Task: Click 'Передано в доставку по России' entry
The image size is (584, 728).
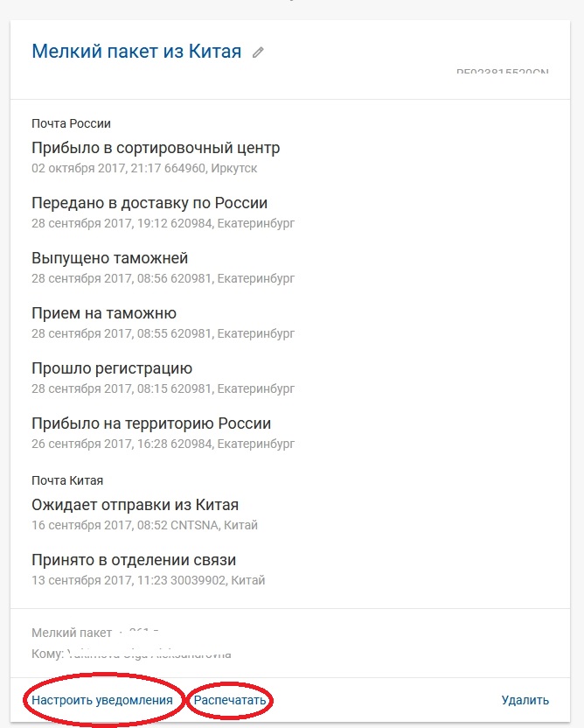Action: (149, 203)
